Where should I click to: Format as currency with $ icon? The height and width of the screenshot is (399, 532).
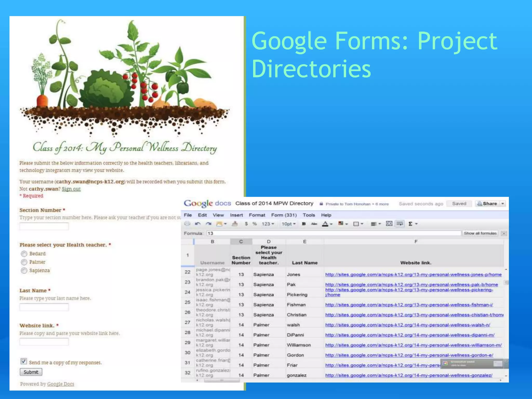click(x=246, y=224)
